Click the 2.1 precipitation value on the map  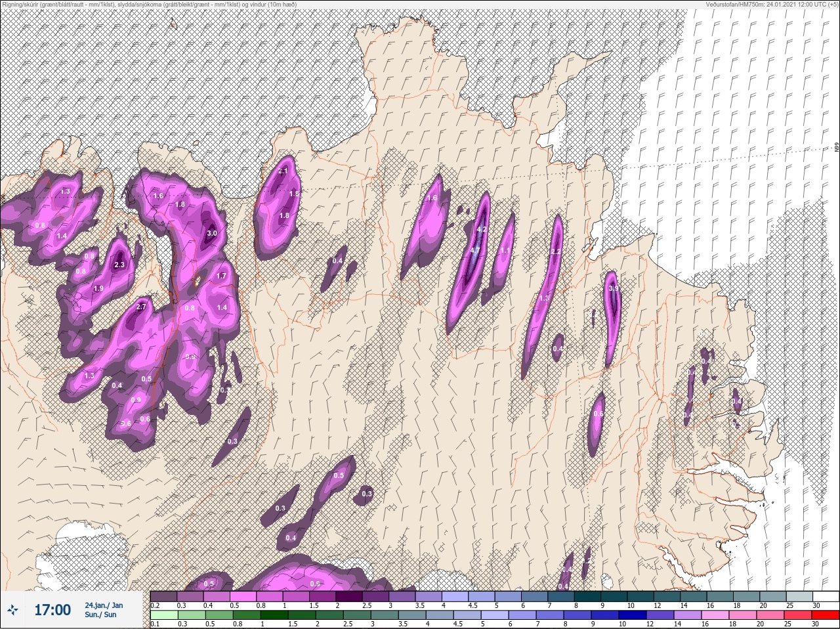[283, 171]
